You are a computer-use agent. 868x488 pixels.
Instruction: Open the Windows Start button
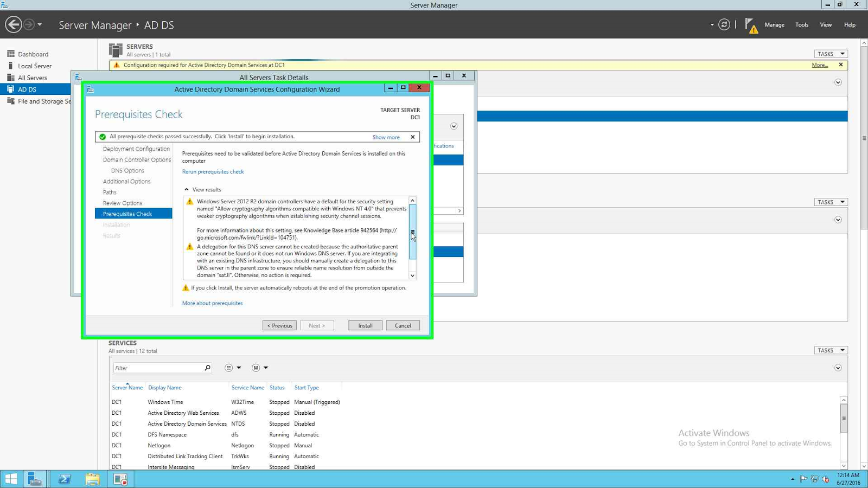click(x=11, y=479)
